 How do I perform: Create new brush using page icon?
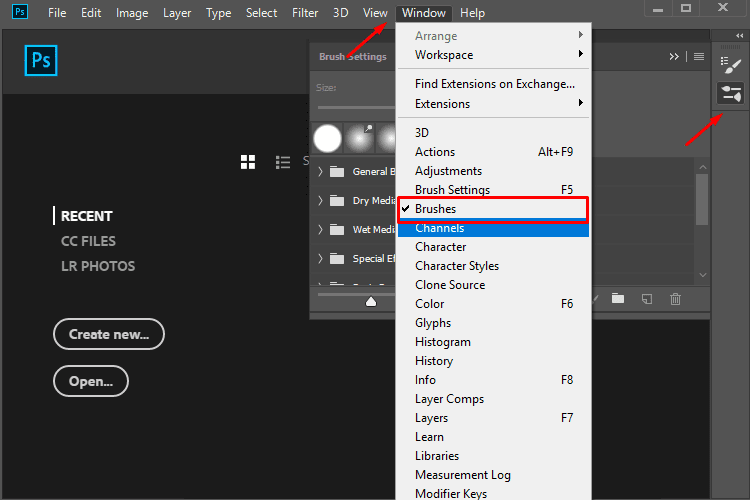point(647,299)
